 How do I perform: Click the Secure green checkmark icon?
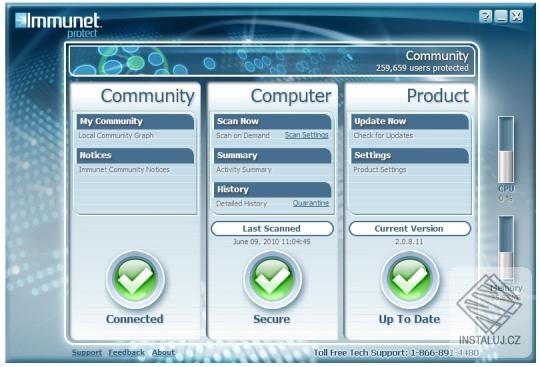point(272,279)
